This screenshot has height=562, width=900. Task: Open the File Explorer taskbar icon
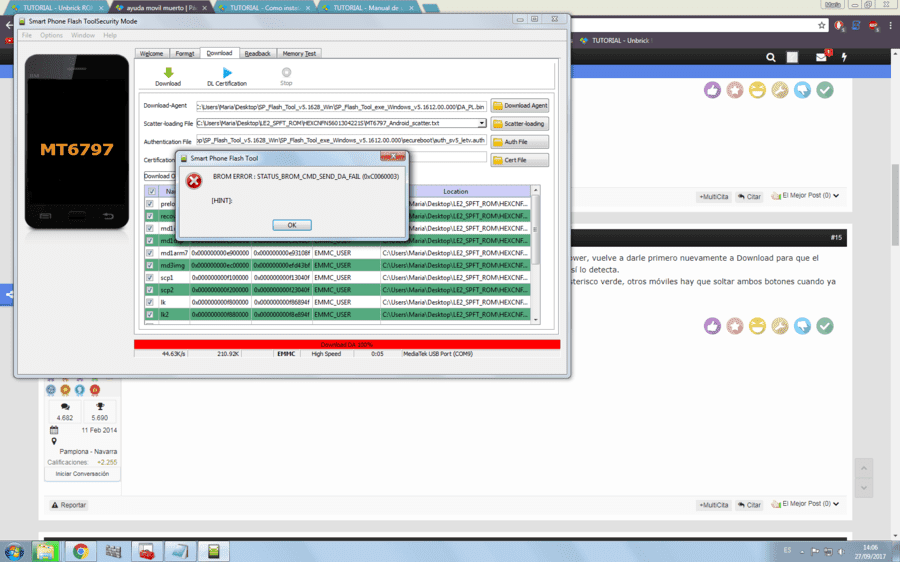pos(46,552)
